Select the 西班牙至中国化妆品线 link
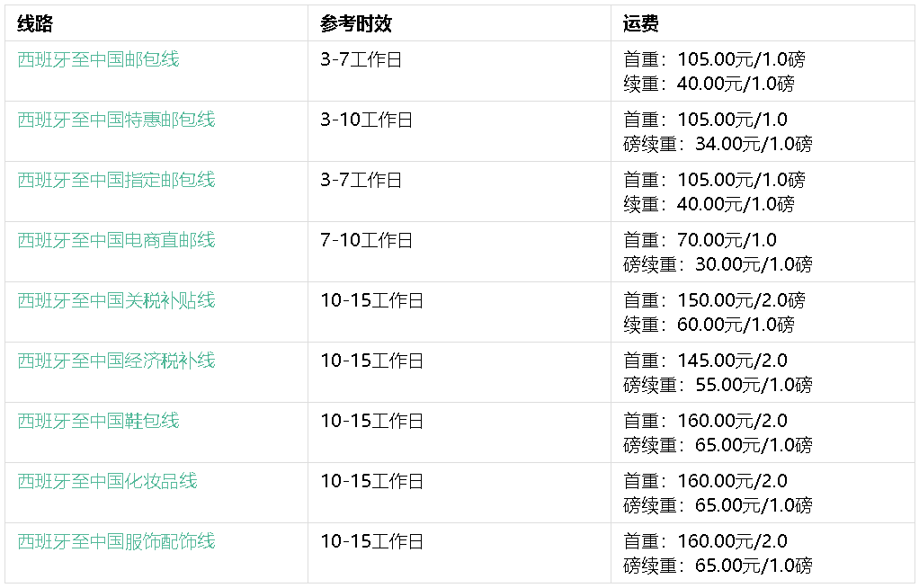Screen dimensions: 919x588 tap(107, 481)
